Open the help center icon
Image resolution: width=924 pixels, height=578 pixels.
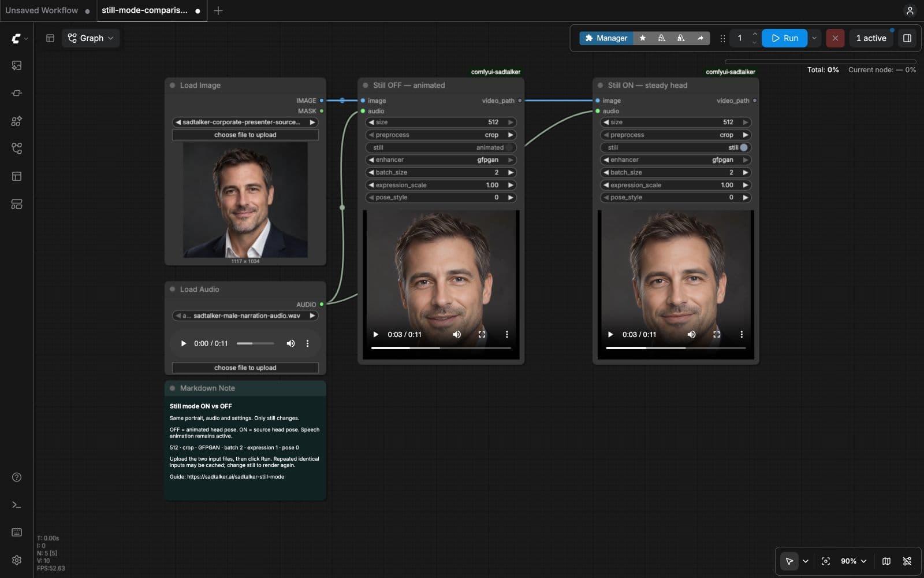click(17, 477)
